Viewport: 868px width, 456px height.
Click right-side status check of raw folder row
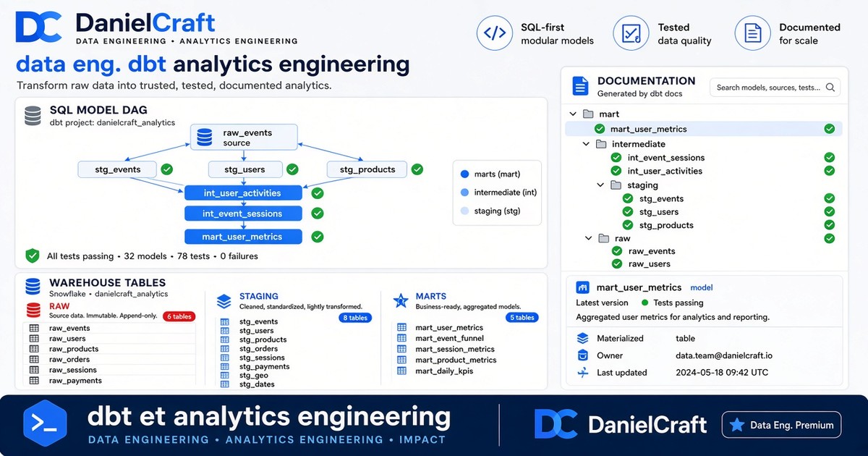pos(830,238)
